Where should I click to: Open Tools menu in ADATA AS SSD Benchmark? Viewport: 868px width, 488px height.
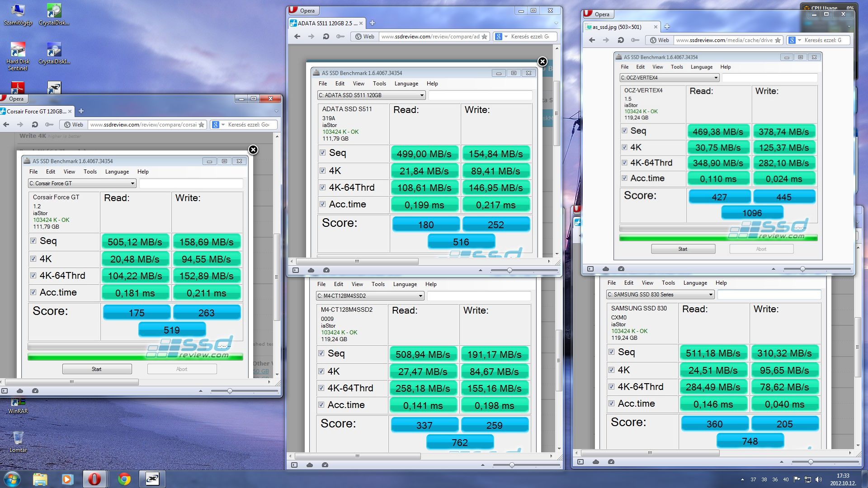click(379, 84)
